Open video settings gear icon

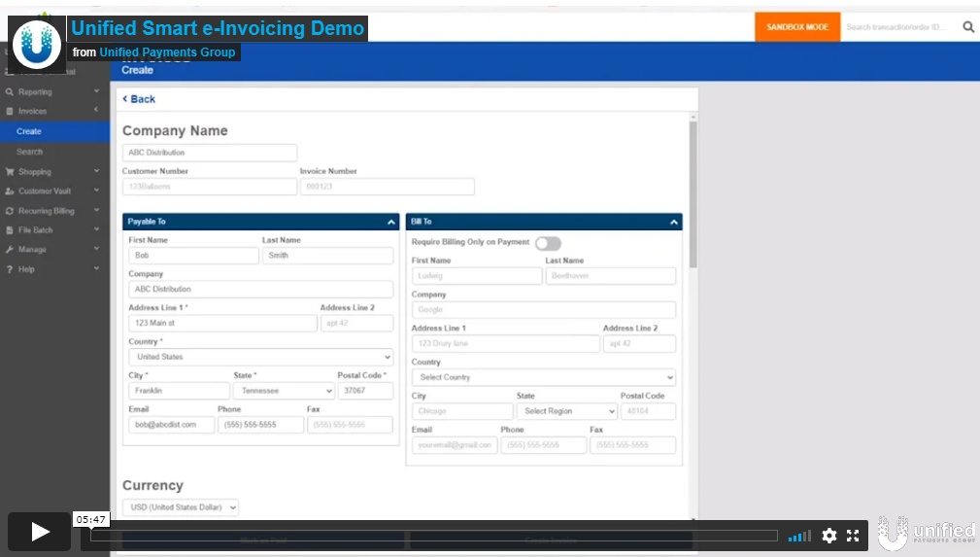[828, 536]
